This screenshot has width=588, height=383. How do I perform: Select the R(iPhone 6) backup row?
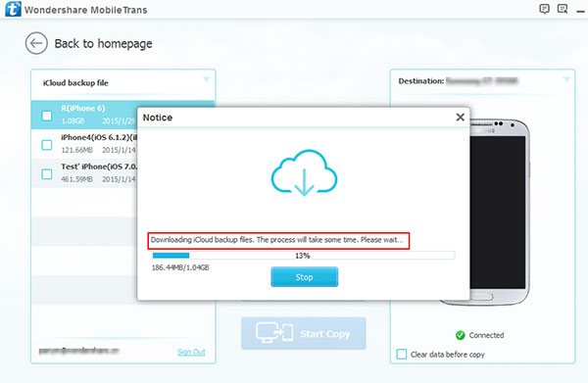click(x=84, y=115)
